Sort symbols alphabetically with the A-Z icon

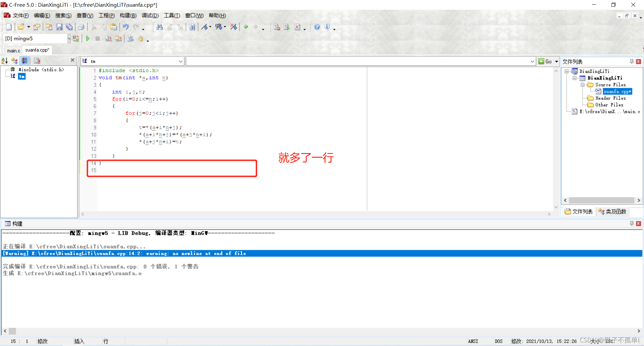[5, 61]
